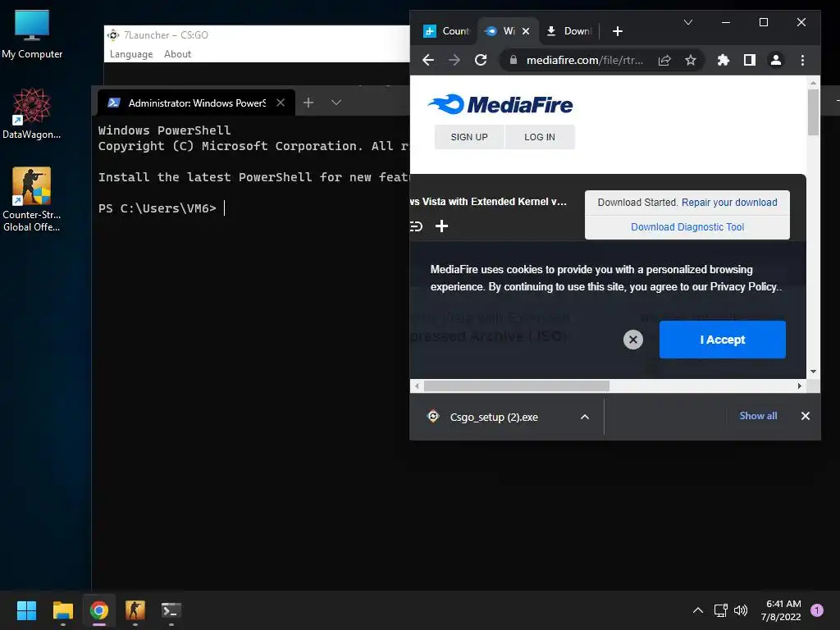The height and width of the screenshot is (630, 840).
Task: Switch to the Downl... Chrome tab
Action: pos(568,31)
